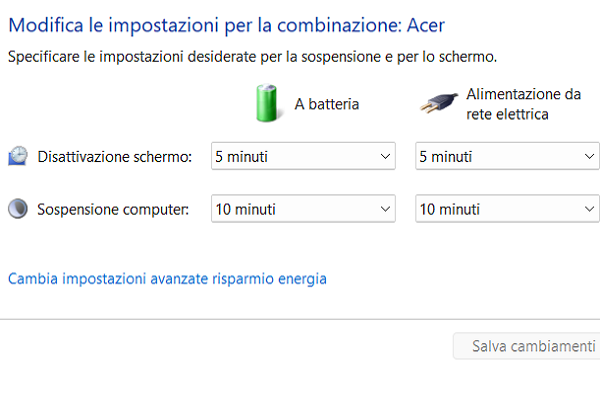This screenshot has height=400, width=600.
Task: Click the 'A batteria' column header
Action: (x=326, y=103)
